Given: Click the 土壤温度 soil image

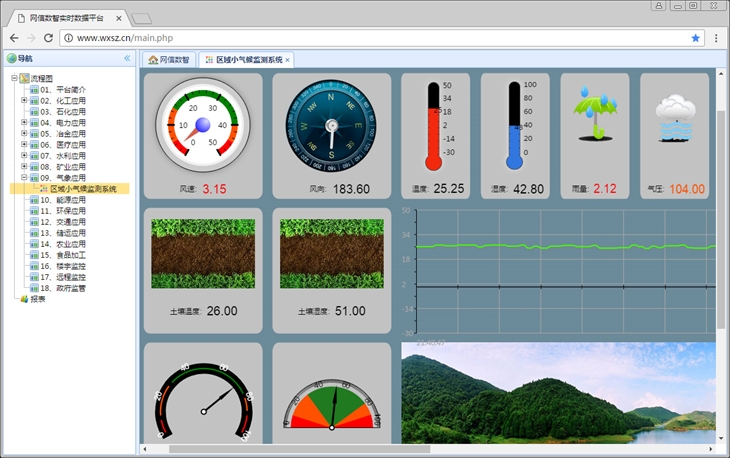Looking at the screenshot, I should click(203, 254).
